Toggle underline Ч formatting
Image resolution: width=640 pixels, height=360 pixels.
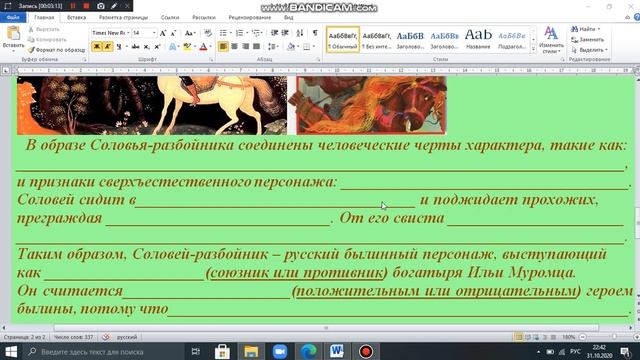click(119, 47)
